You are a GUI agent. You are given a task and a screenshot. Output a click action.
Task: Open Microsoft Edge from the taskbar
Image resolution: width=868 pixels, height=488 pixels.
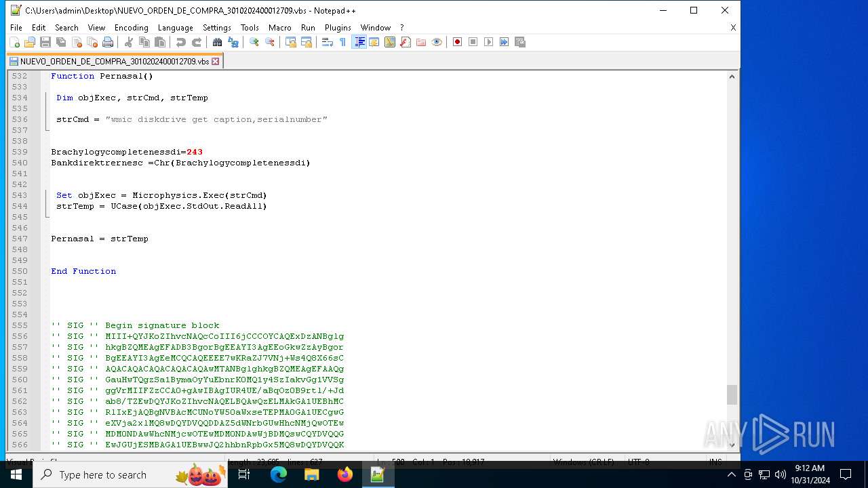pyautogui.click(x=279, y=474)
